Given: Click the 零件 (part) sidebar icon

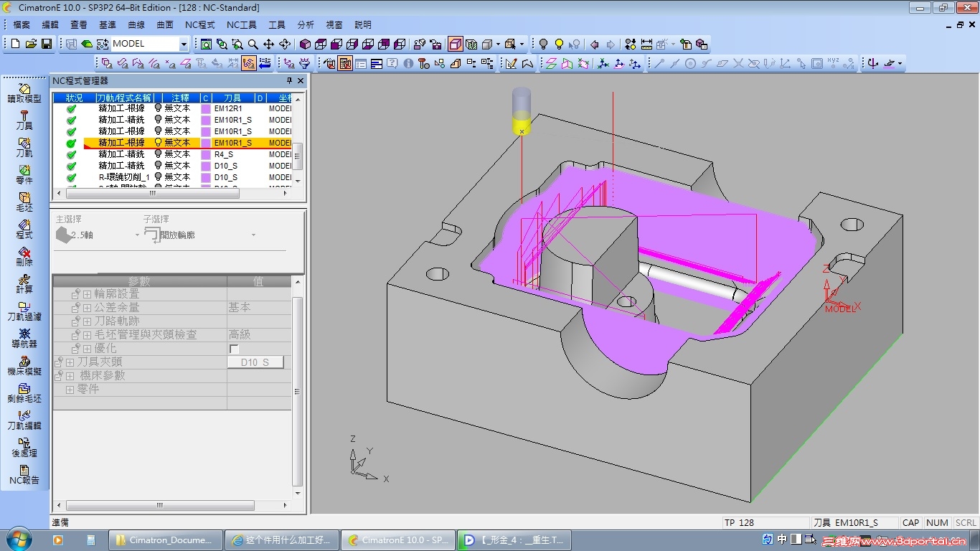Looking at the screenshot, I should coord(24,175).
